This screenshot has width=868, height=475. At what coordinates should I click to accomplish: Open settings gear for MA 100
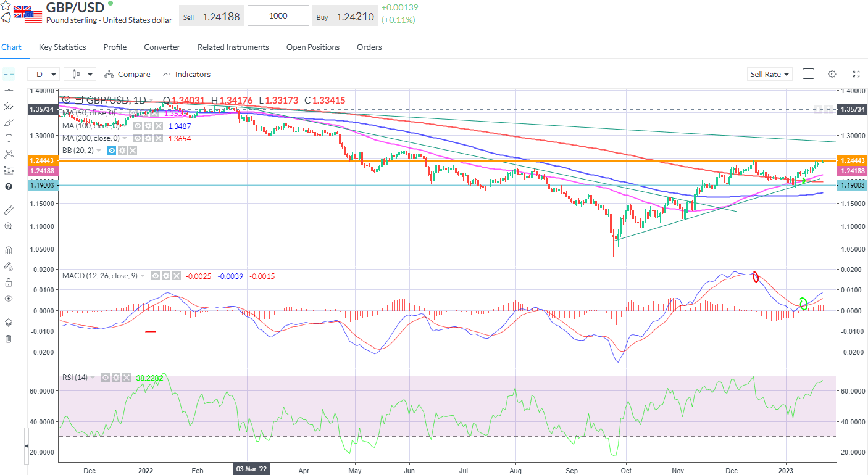click(148, 126)
